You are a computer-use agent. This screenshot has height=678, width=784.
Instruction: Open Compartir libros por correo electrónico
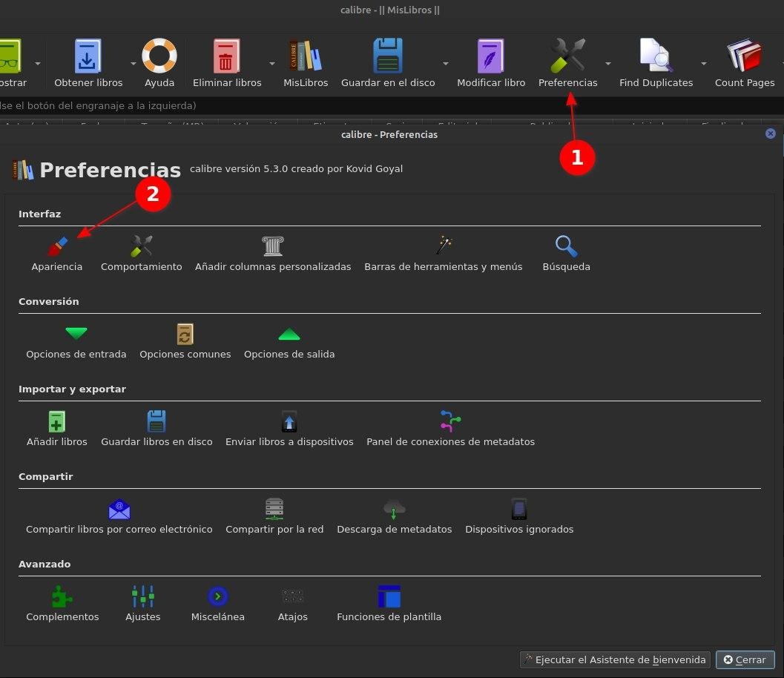tap(119, 517)
